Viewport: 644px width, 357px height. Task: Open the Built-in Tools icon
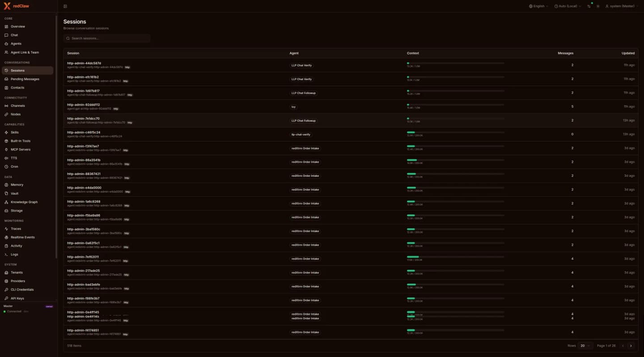pyautogui.click(x=6, y=141)
